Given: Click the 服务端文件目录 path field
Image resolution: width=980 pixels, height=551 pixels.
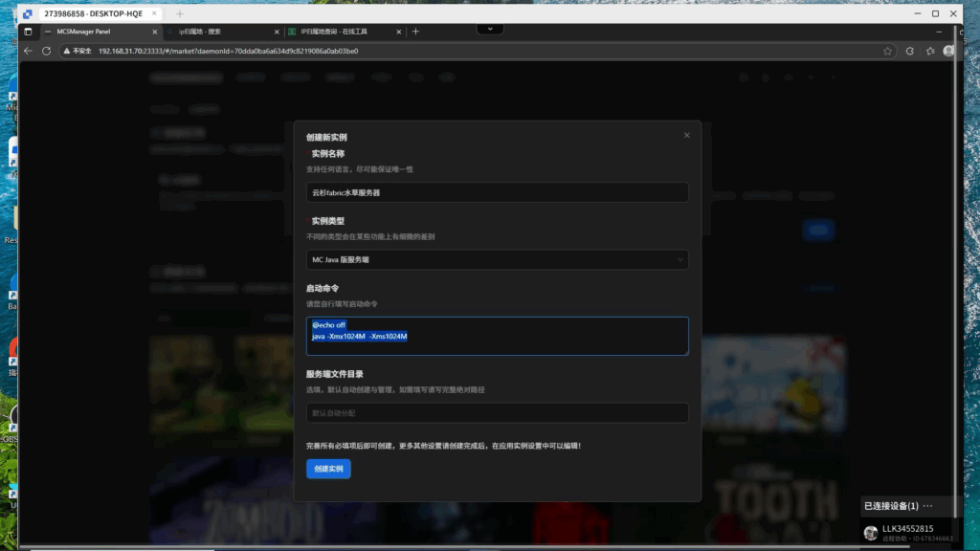Looking at the screenshot, I should (497, 412).
